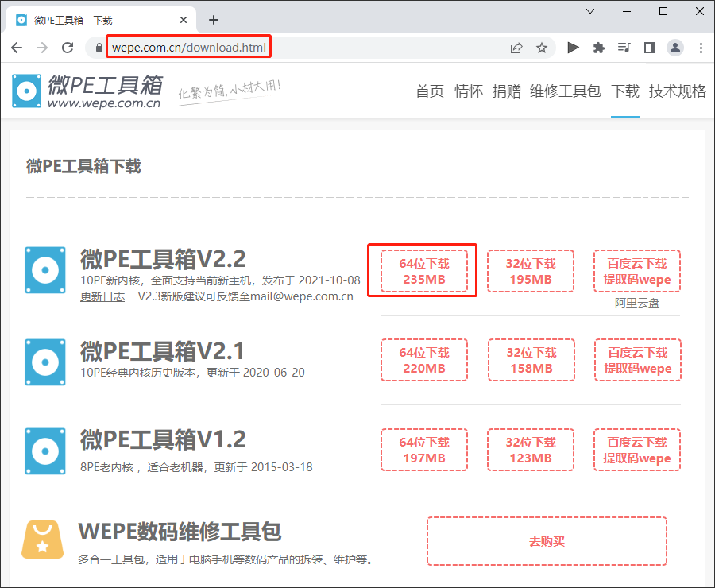Screen dimensions: 715x588
Task: Click the 10PE新内核 description text
Action: (x=220, y=280)
